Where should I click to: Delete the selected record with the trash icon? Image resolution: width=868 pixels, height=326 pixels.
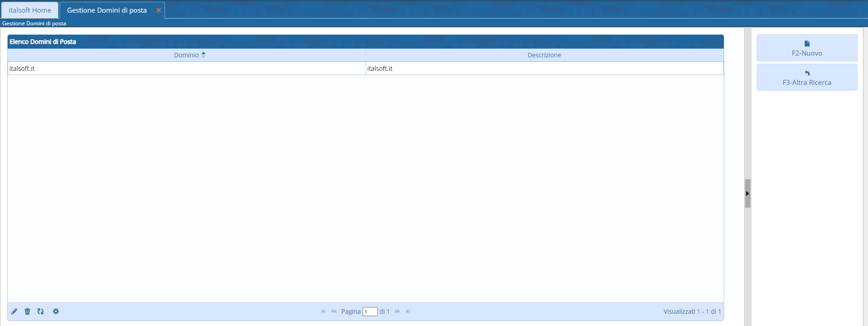(28, 312)
